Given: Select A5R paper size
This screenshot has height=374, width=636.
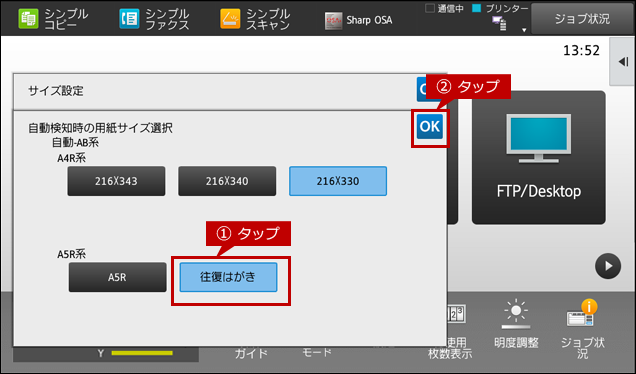Looking at the screenshot, I should 118,277.
